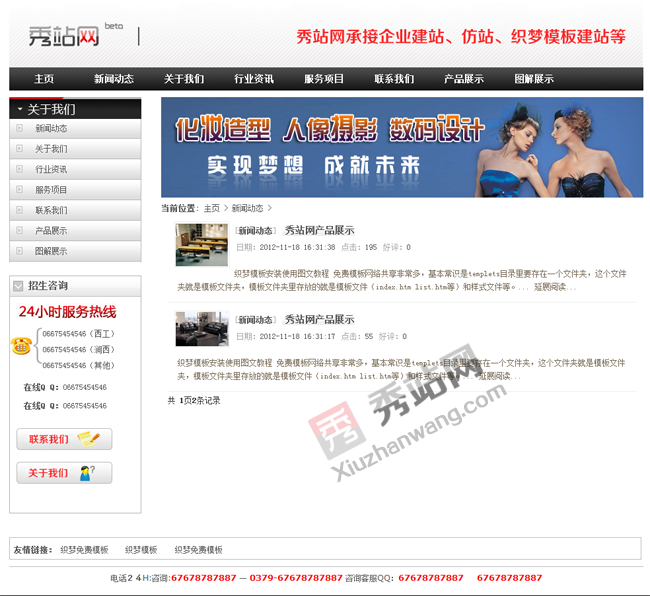The height and width of the screenshot is (596, 650).
Task: Open first 织梦免费模板 friendly link in footer
Action: click(x=84, y=550)
